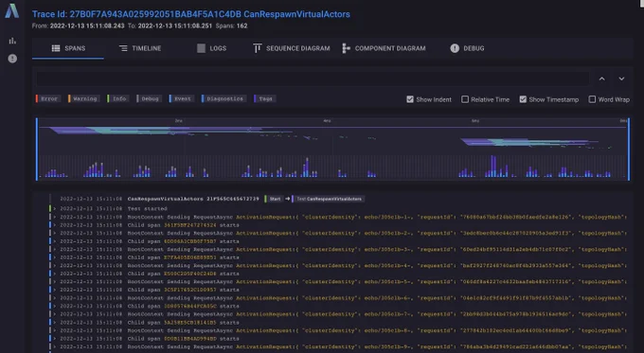
Task: Open child span link starting with E7FA
Action: point(189,257)
